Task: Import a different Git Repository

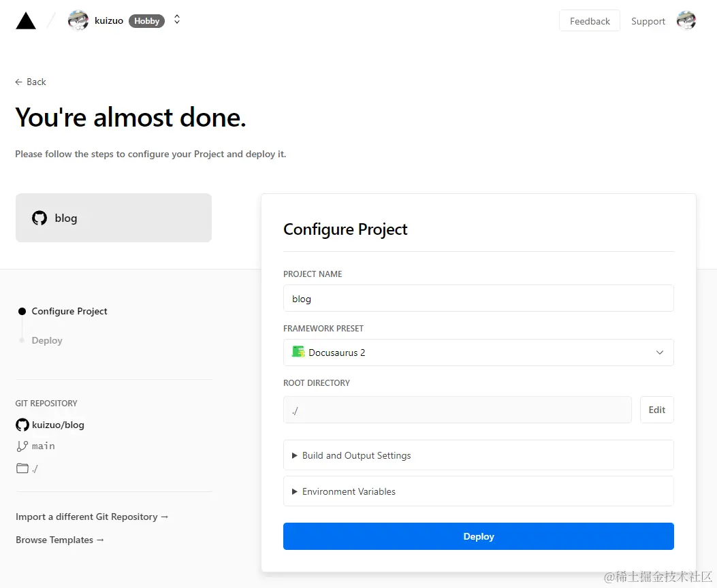Action: pos(92,517)
